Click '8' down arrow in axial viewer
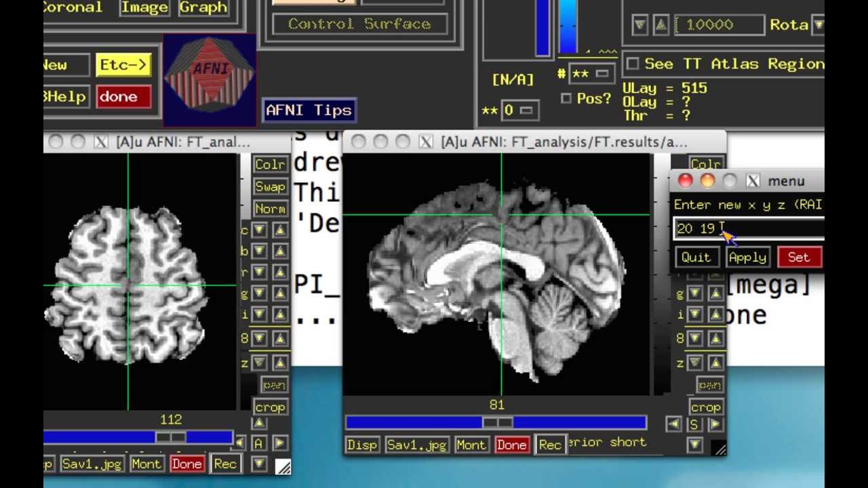868x488 pixels. pyautogui.click(x=259, y=338)
